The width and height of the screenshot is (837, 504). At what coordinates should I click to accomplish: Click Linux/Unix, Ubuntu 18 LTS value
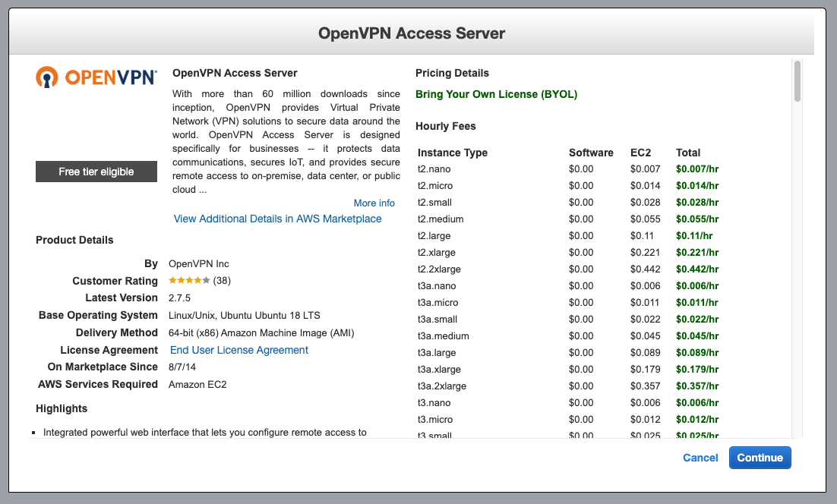pos(245,315)
